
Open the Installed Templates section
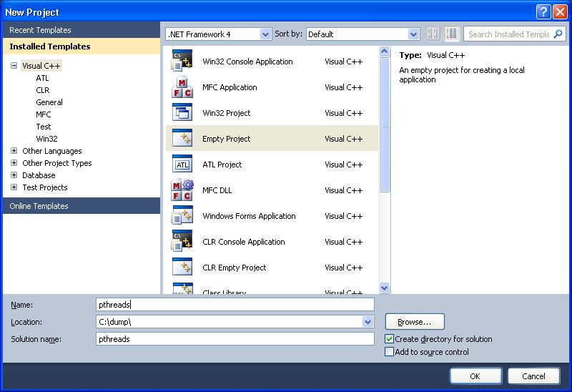[x=82, y=46]
